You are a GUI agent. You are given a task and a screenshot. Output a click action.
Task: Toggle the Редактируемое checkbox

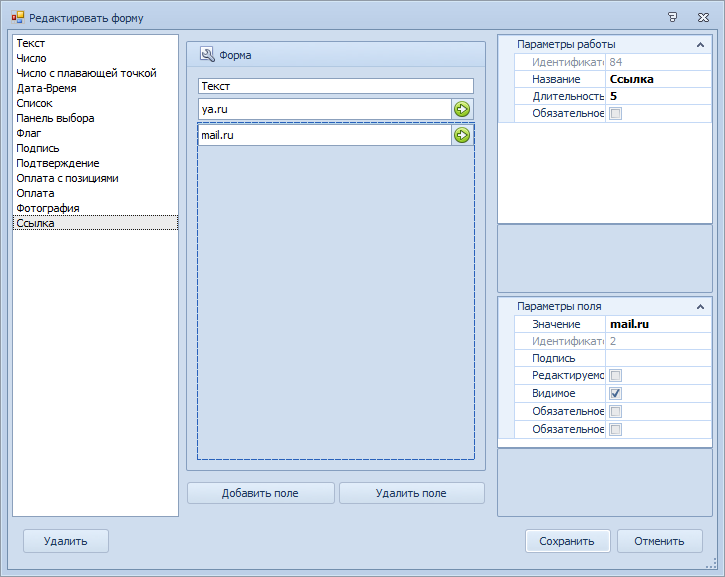pos(615,375)
